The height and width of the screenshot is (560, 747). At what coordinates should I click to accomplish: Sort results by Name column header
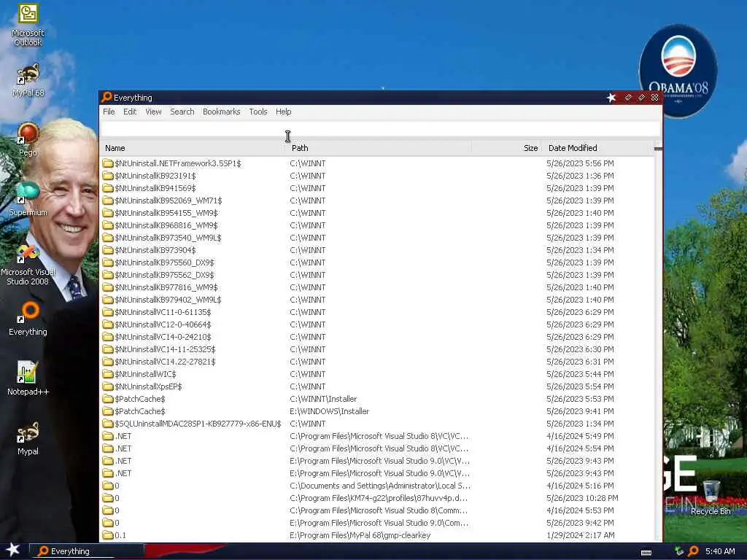tap(192, 148)
